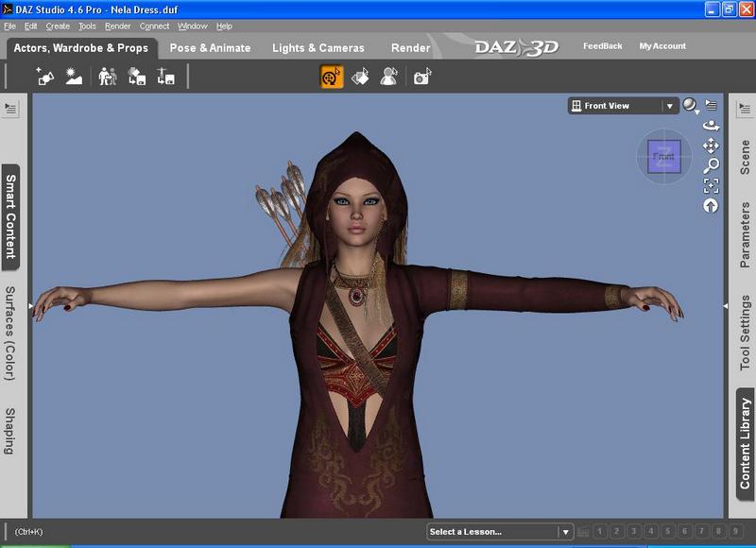The image size is (756, 548).
Task: Click lesson step 3 button
Action: (x=633, y=531)
